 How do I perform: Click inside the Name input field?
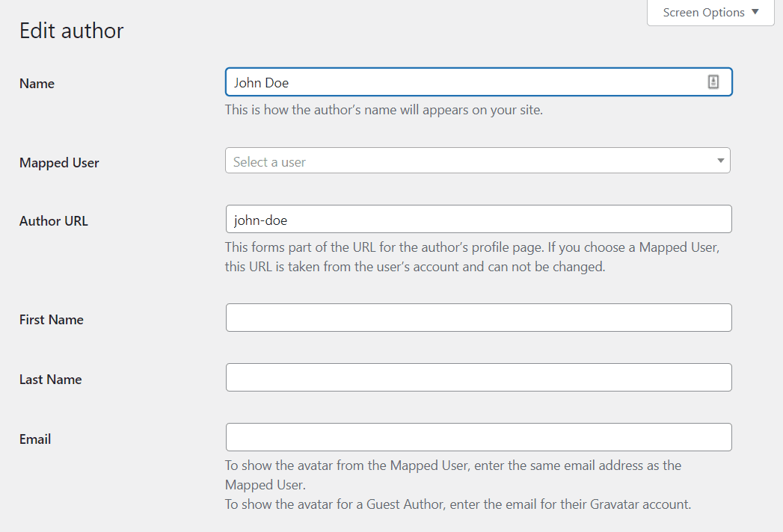pyautogui.click(x=449, y=81)
